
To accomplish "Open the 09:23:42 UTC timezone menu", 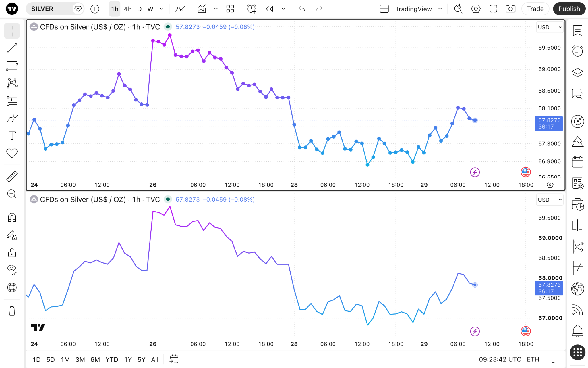I will tap(500, 359).
